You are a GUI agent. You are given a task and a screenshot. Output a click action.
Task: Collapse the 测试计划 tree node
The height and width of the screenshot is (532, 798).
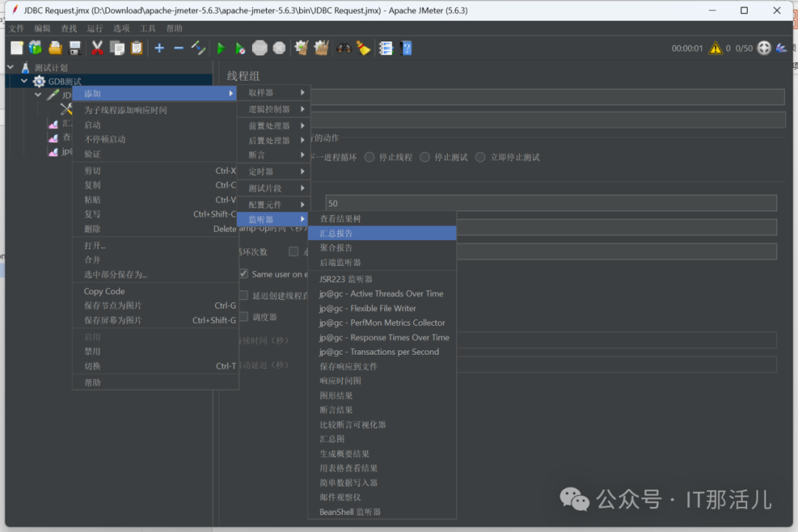10,67
